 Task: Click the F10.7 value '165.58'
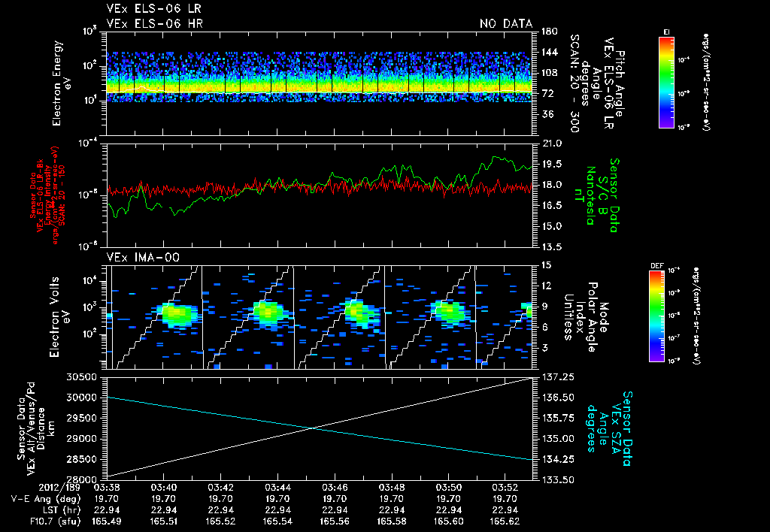click(391, 521)
